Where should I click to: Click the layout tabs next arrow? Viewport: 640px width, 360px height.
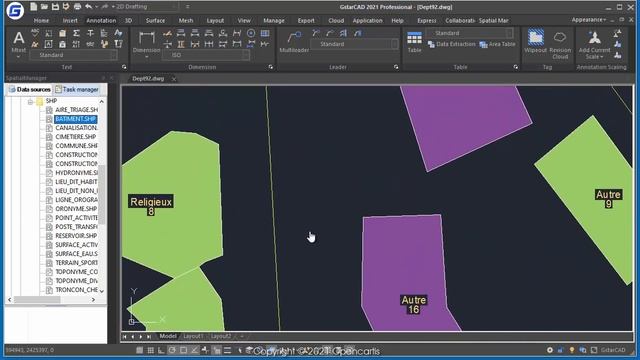tap(141, 337)
